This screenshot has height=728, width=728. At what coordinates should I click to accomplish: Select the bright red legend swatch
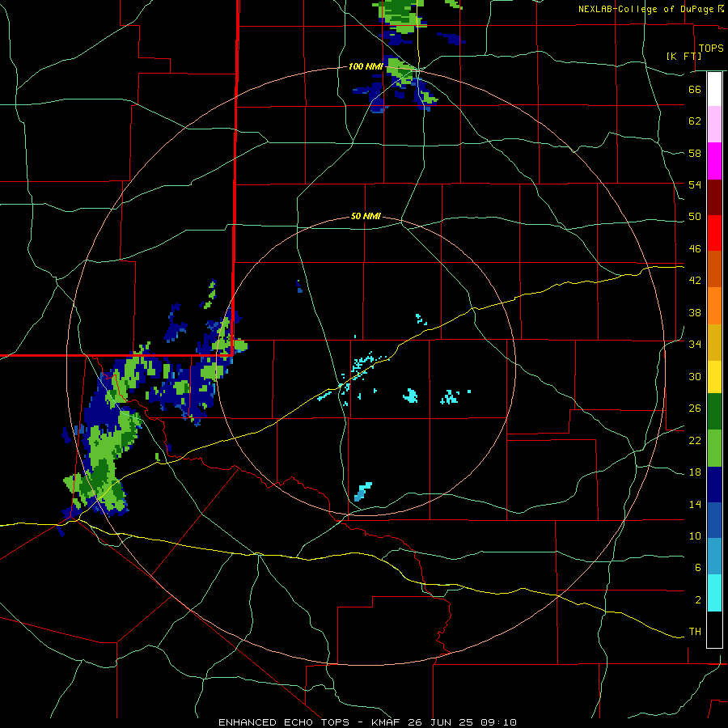714,233
